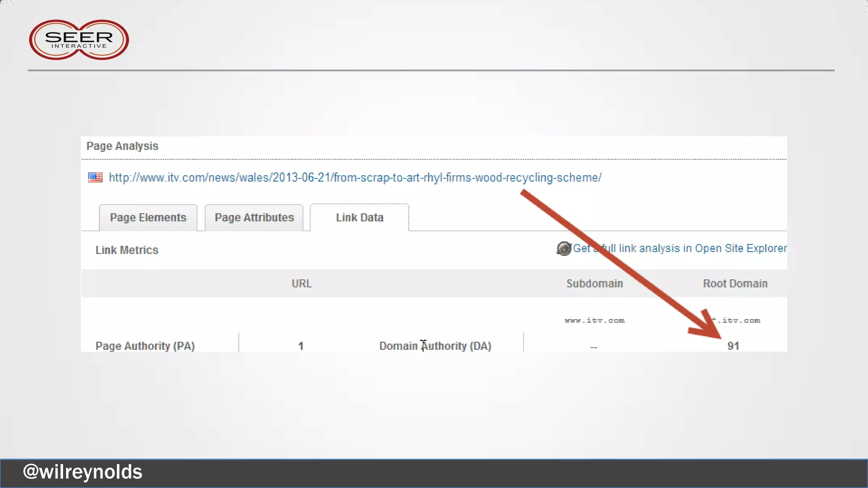Open the itv.com news article link
Viewport: 868px width, 488px height.
355,177
